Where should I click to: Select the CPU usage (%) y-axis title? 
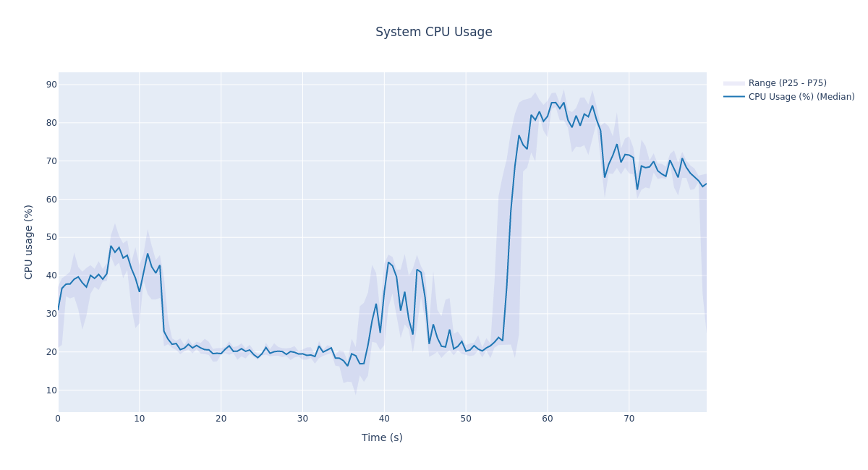pyautogui.click(x=29, y=242)
